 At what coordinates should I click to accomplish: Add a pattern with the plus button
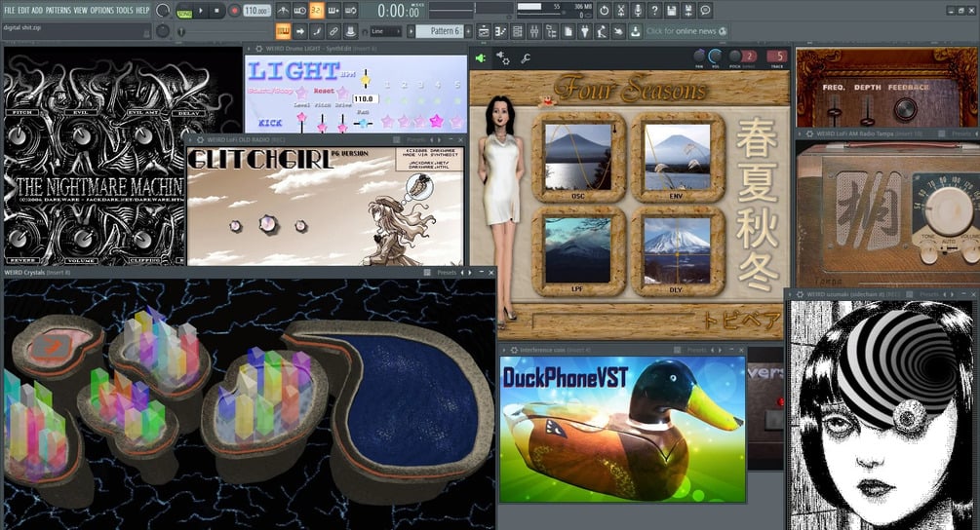468,31
